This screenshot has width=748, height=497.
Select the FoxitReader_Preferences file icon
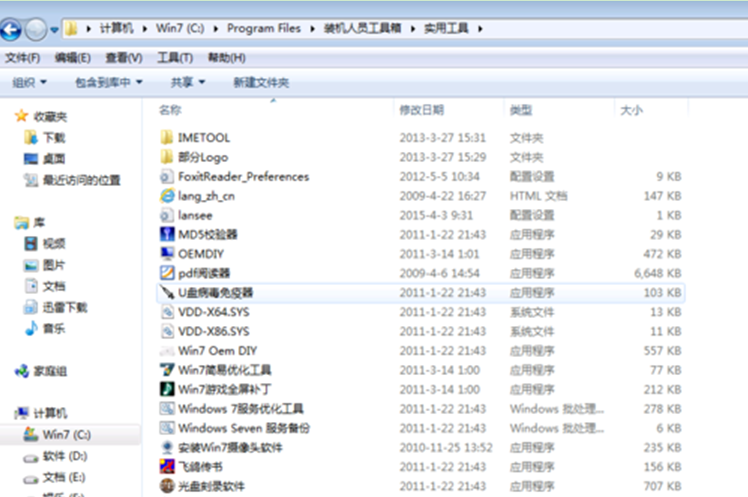tap(166, 176)
